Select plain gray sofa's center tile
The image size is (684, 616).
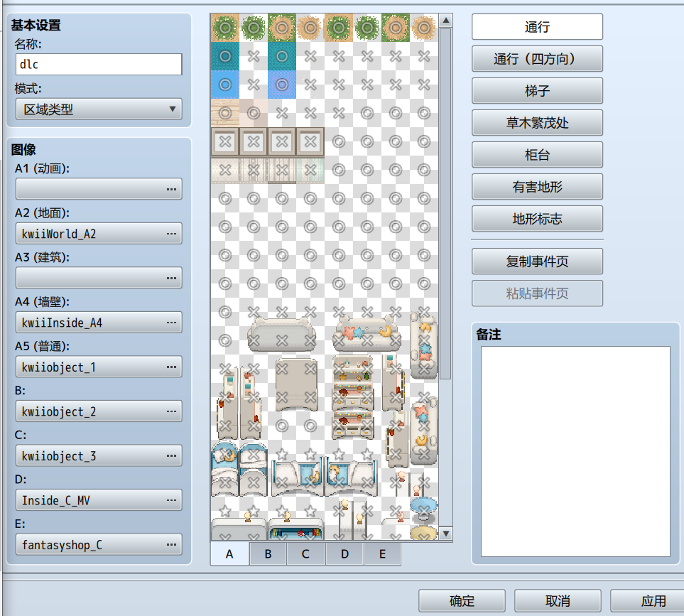(x=282, y=340)
